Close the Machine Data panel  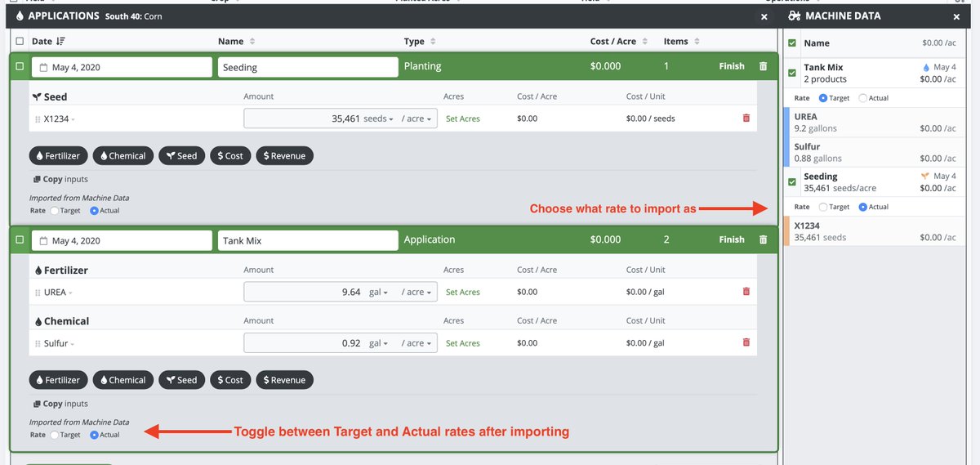point(956,16)
